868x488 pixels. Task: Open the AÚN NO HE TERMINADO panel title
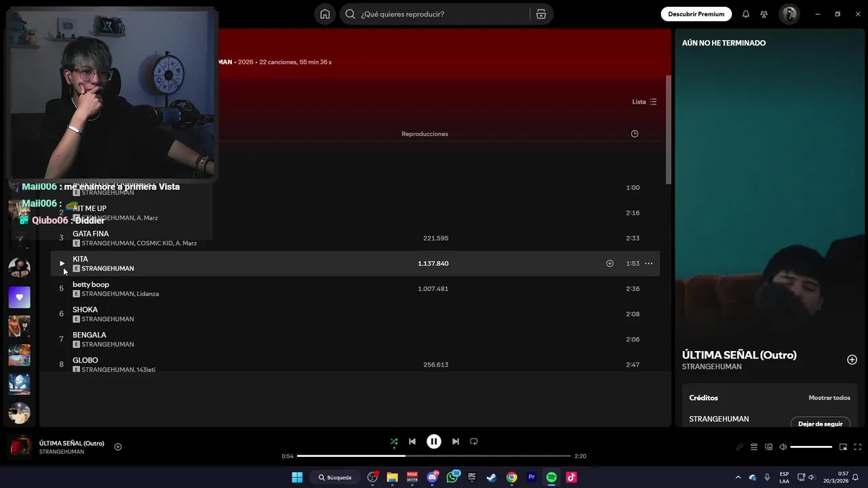click(724, 43)
